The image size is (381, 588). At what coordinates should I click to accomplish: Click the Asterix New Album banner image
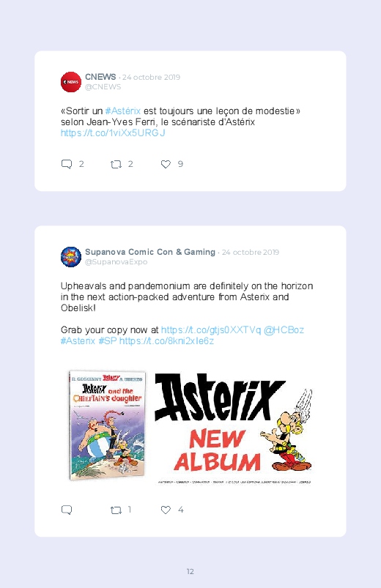(234, 428)
